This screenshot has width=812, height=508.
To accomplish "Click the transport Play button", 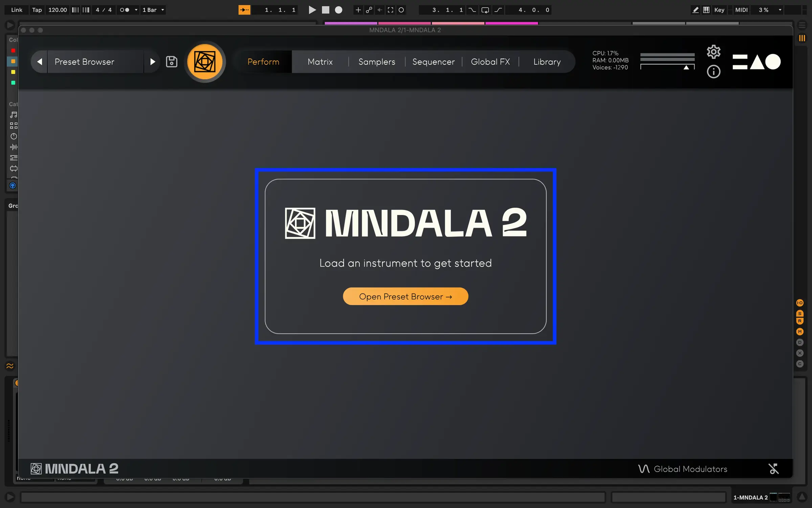I will coord(312,10).
